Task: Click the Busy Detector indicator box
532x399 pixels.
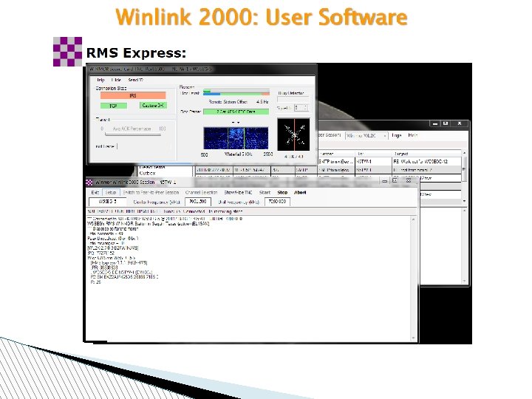Action: pyautogui.click(x=293, y=99)
